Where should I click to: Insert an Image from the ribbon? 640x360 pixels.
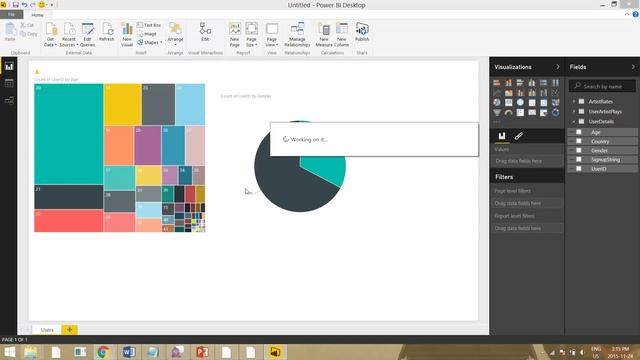pos(147,34)
